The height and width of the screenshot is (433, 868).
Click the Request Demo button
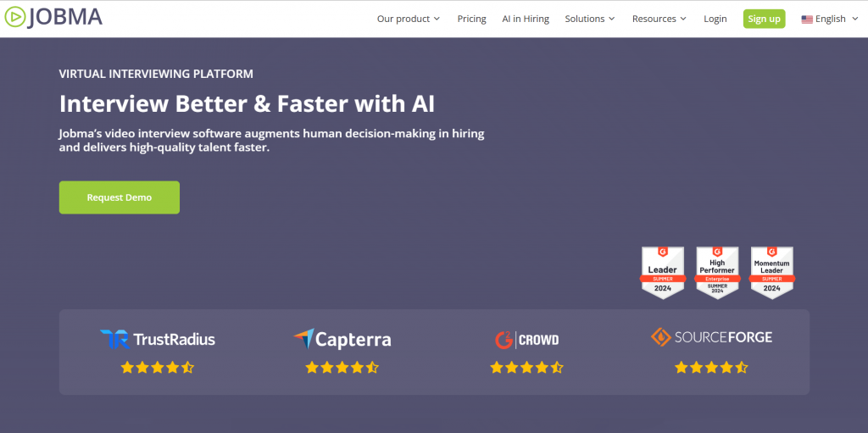(120, 197)
